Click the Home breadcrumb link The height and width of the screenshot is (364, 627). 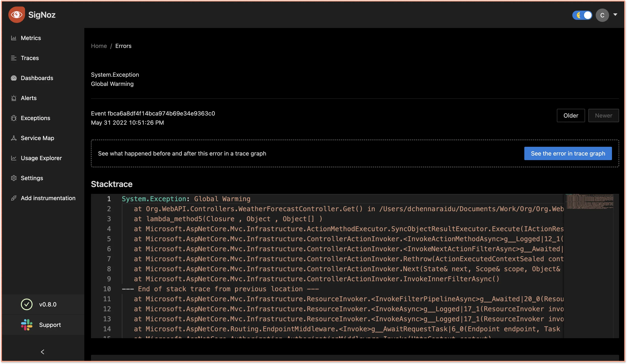coord(99,46)
